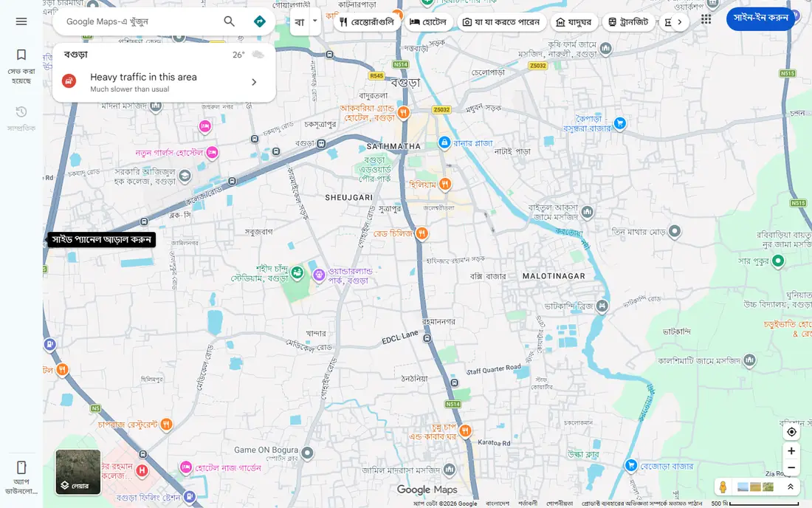
Task: Open the language dropdown labeled বা
Action: (x=306, y=21)
